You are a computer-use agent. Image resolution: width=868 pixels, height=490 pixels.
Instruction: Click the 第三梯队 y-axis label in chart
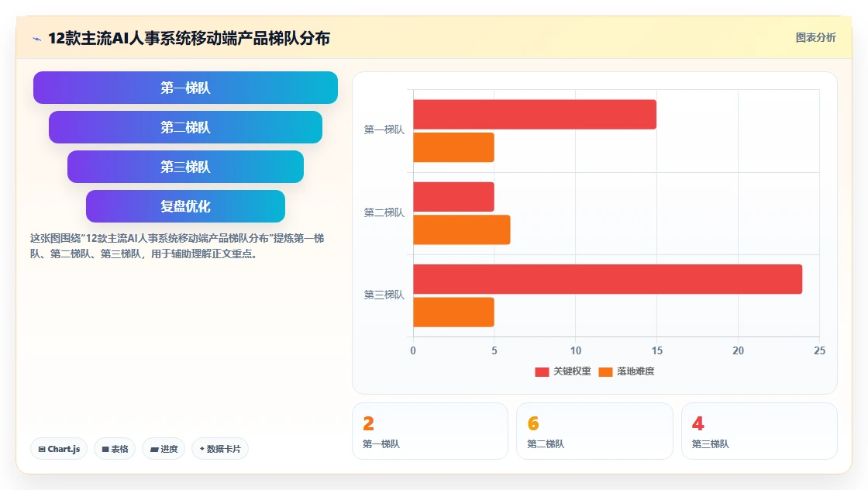[x=384, y=295]
